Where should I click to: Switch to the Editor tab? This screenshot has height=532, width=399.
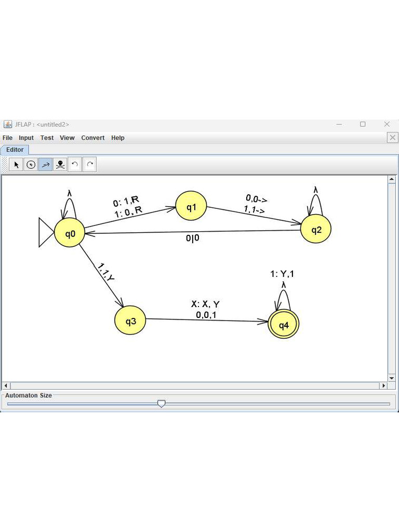(15, 150)
